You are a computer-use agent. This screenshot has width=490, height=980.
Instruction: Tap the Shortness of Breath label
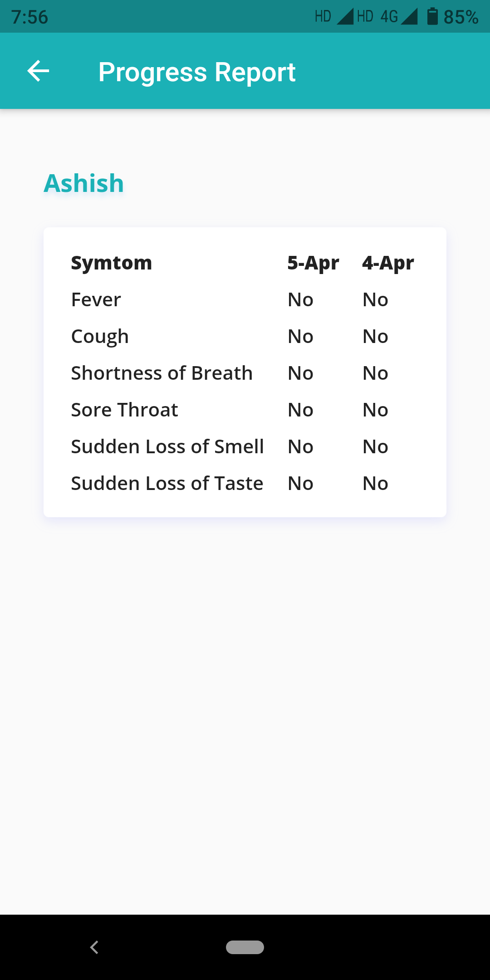click(x=162, y=373)
